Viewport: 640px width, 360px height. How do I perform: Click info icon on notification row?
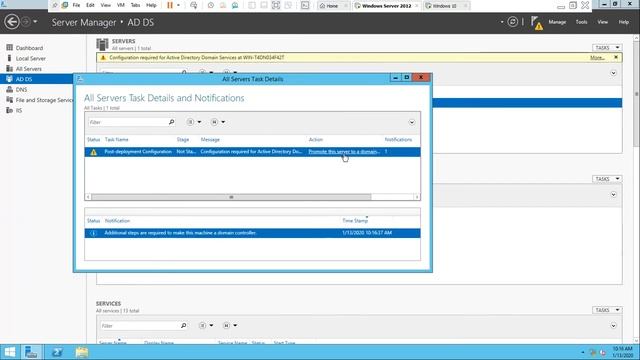[x=93, y=233]
